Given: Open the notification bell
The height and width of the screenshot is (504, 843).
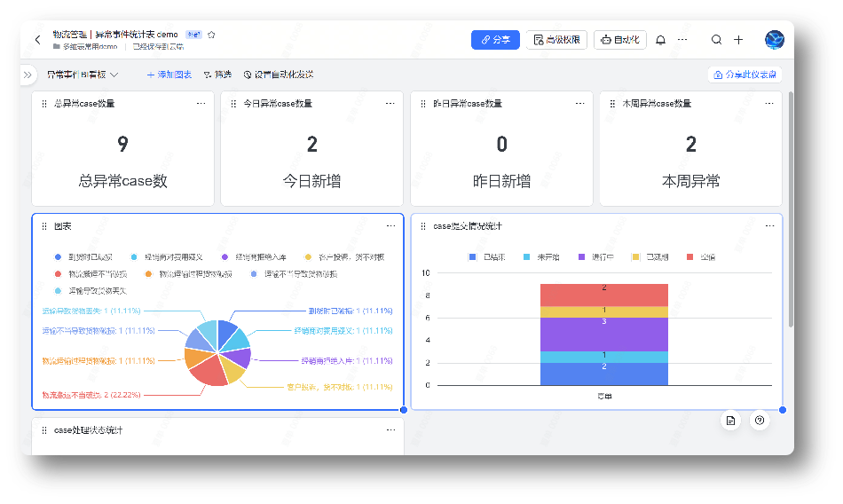Looking at the screenshot, I should tap(660, 40).
